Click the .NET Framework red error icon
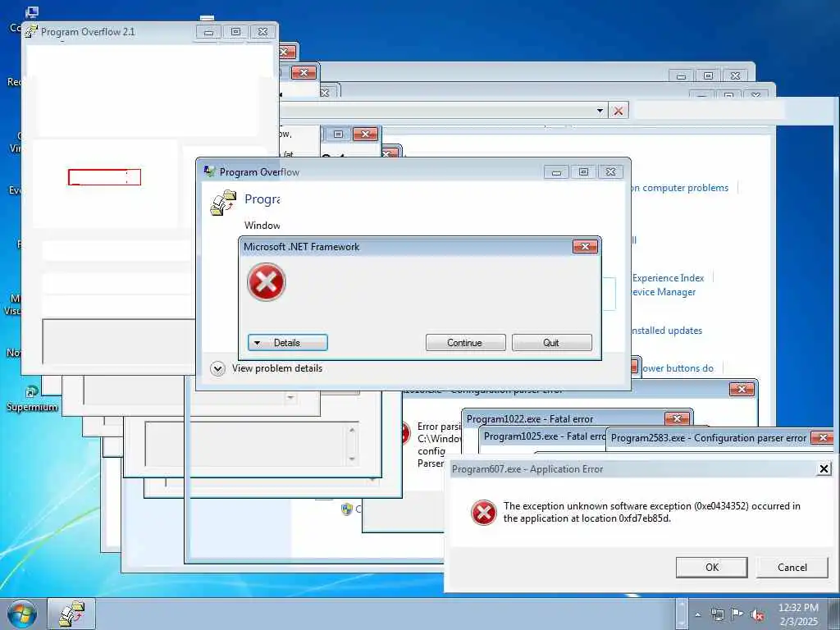Screen dimensions: 840x630 point(267,282)
